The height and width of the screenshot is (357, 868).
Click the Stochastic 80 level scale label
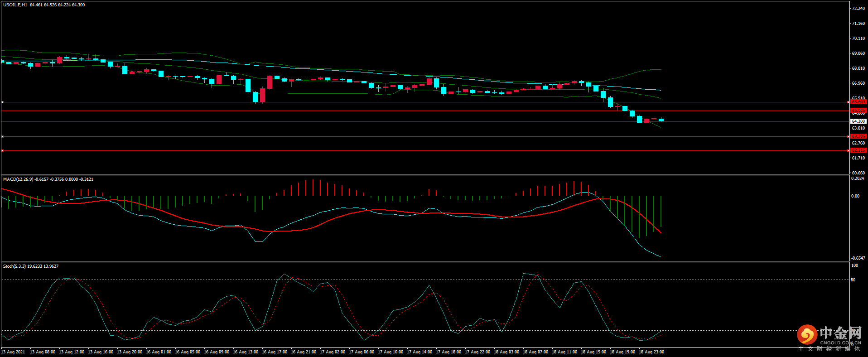coord(853,280)
